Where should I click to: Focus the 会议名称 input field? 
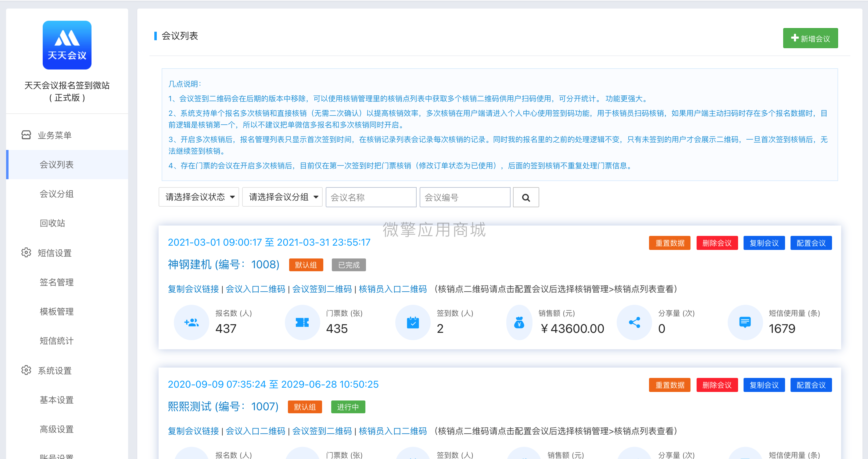(x=371, y=197)
